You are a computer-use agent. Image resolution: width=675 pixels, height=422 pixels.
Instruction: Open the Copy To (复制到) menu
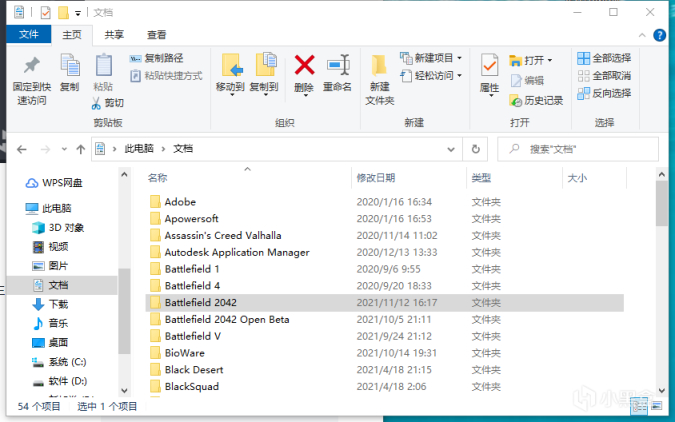click(x=264, y=74)
